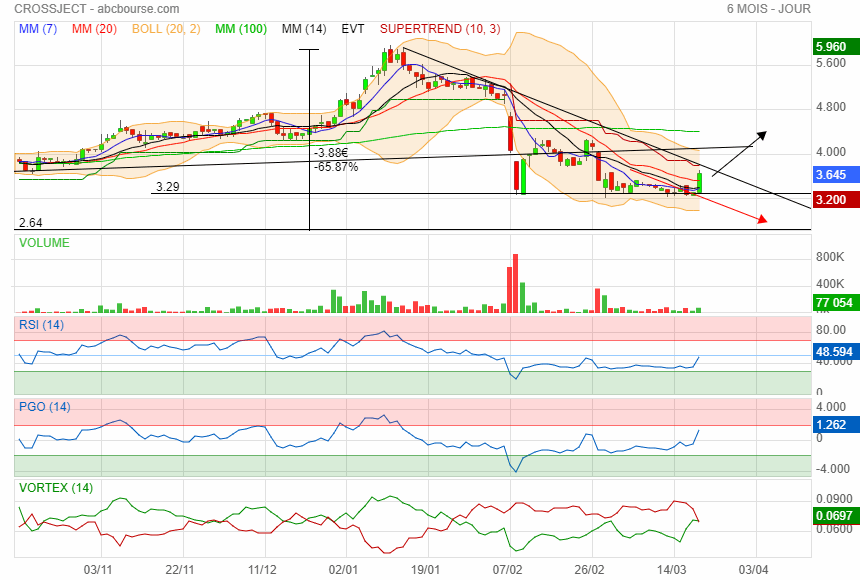Click the tallest red volume bar
This screenshot has height=580, width=860.
516,283
